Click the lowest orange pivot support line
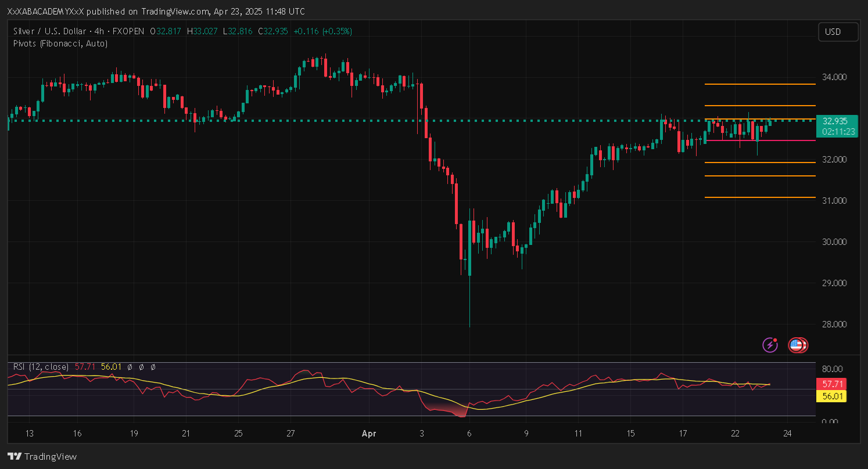868x469 pixels. [760, 197]
